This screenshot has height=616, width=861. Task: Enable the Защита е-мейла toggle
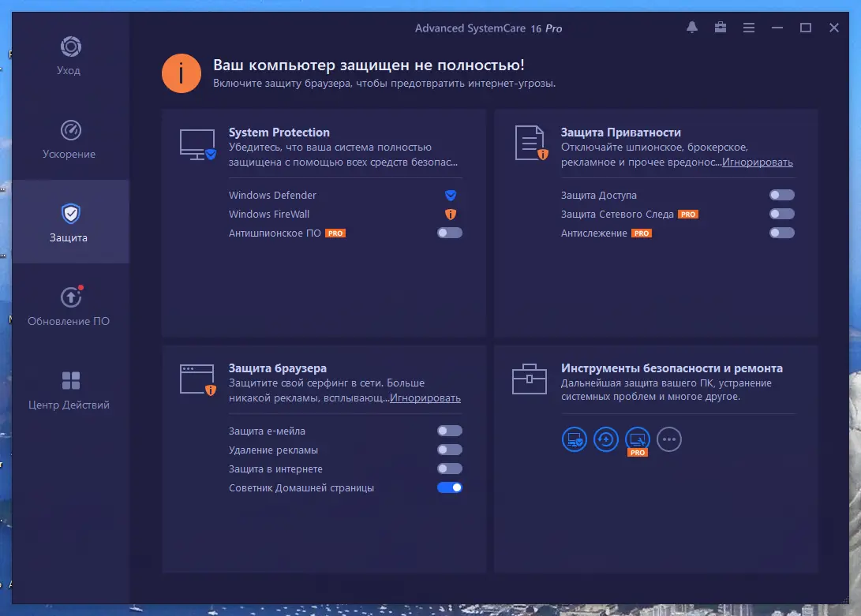click(450, 431)
